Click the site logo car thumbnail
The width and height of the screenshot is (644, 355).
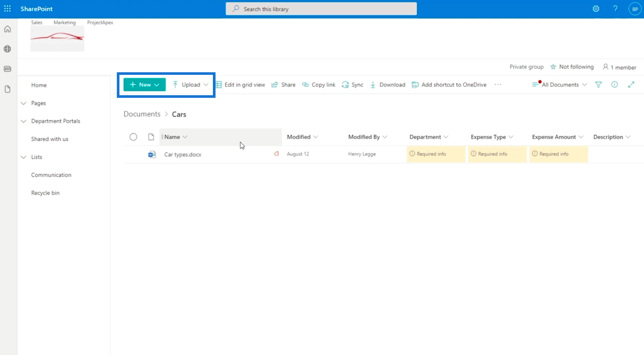coord(57,39)
